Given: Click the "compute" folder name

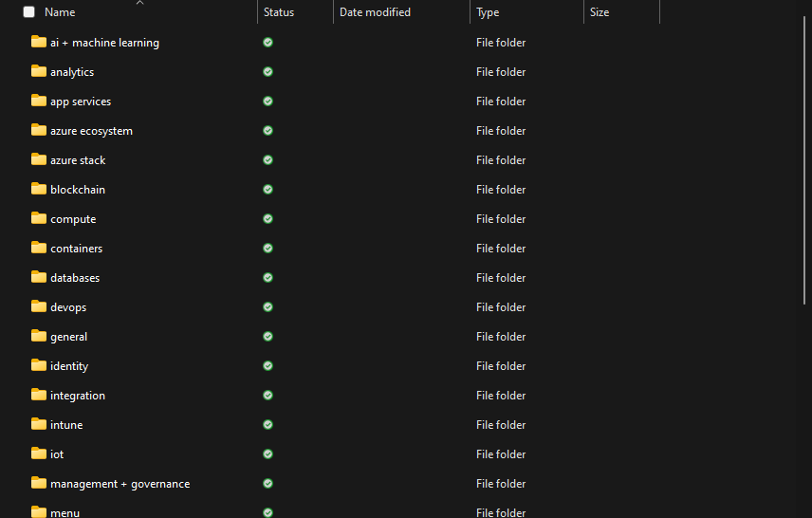Looking at the screenshot, I should pyautogui.click(x=73, y=219).
